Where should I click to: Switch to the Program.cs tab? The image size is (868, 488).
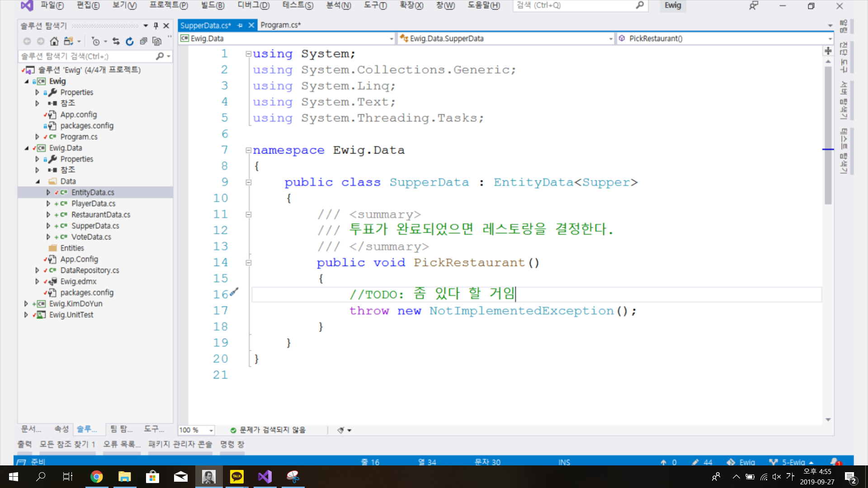(280, 25)
